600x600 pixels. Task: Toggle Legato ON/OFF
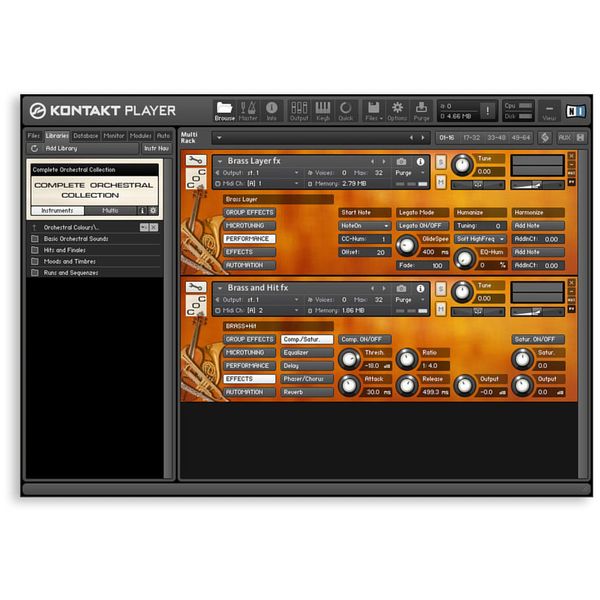pos(422,226)
